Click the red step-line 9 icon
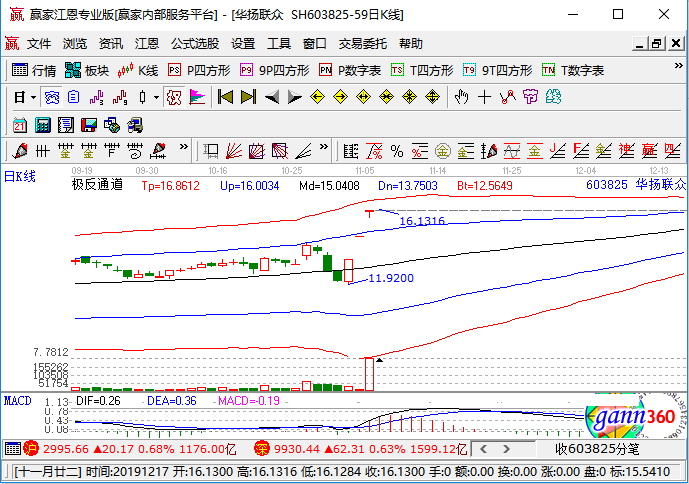689x484 pixels. click(x=120, y=97)
